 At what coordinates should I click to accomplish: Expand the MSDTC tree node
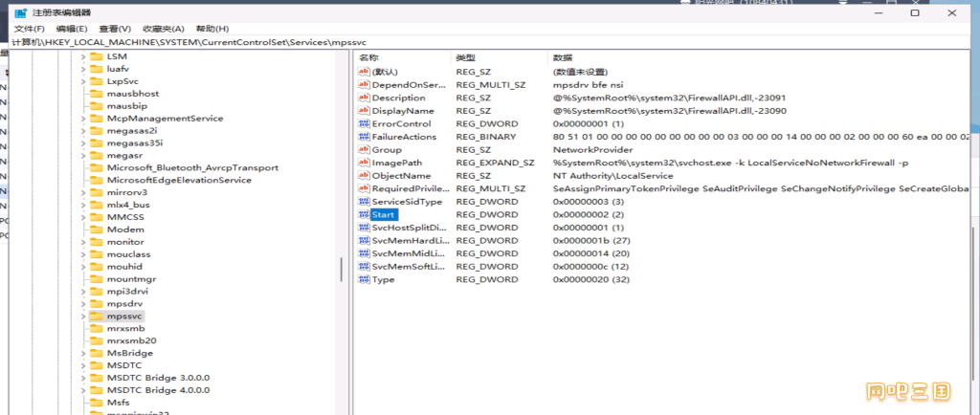[82, 365]
